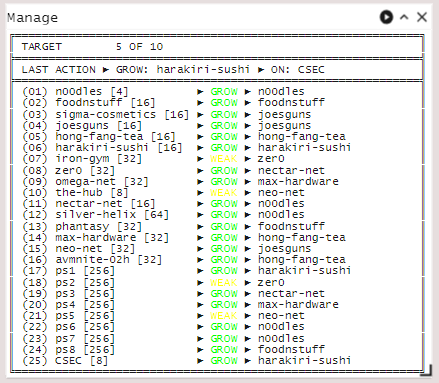This screenshot has height=383, width=439.
Task: Click target 'max-hardware' on omega-net row
Action: tap(298, 182)
